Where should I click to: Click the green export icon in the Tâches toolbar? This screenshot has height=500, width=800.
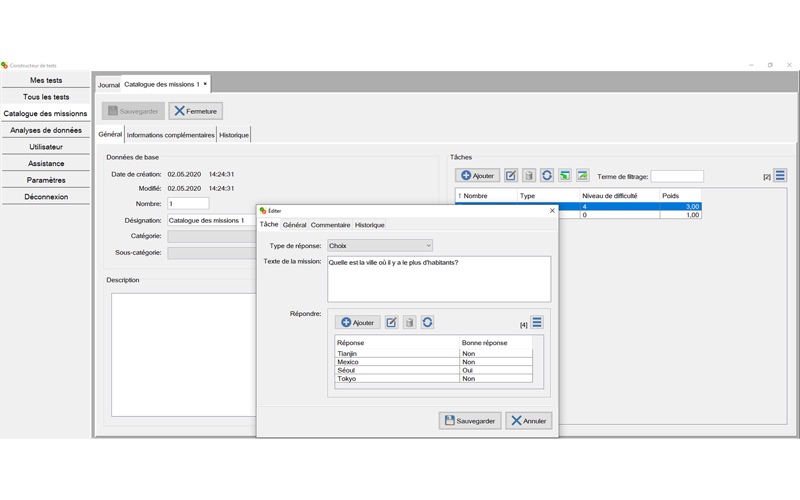pos(582,176)
